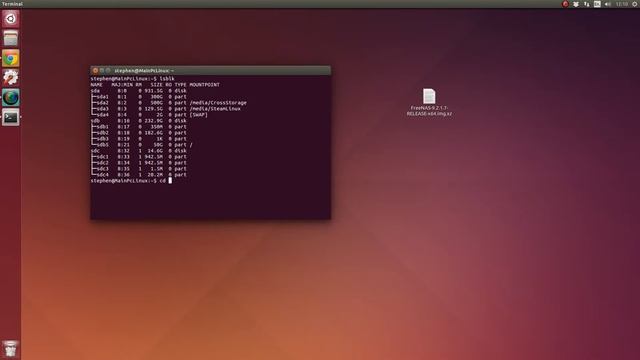The height and width of the screenshot is (360, 640).
Task: Click the SIZE column header
Action: 156,85
